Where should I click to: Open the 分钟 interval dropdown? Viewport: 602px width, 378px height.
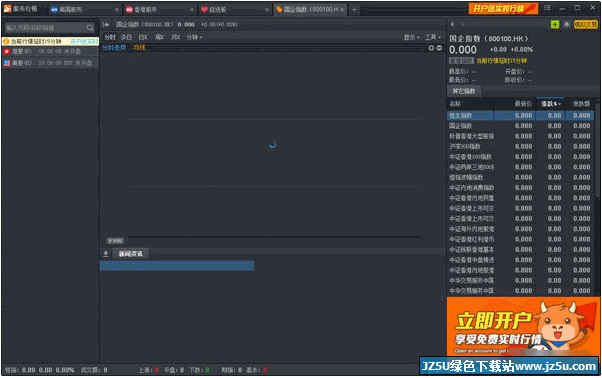tap(194, 37)
